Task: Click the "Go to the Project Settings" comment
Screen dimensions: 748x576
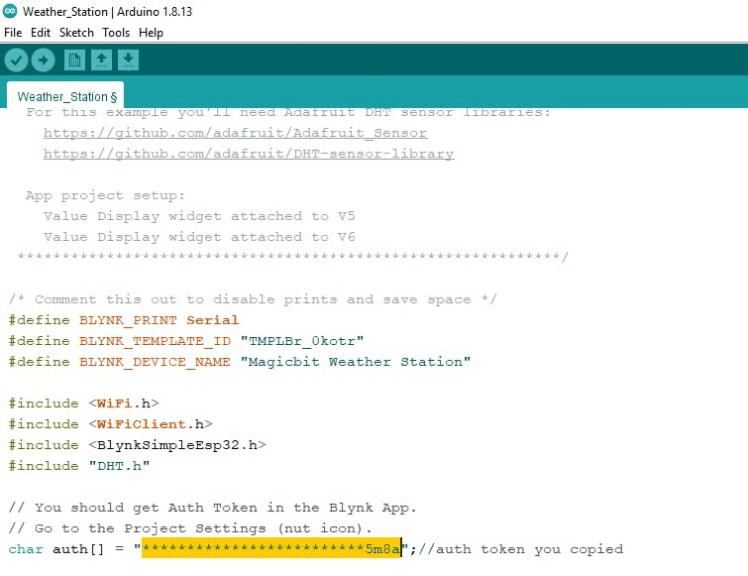Action: (x=190, y=528)
